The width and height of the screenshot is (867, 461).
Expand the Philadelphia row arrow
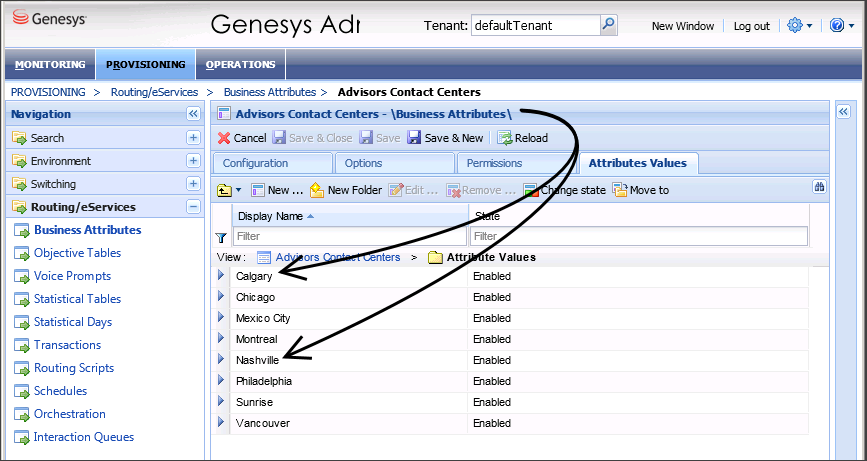click(x=221, y=380)
